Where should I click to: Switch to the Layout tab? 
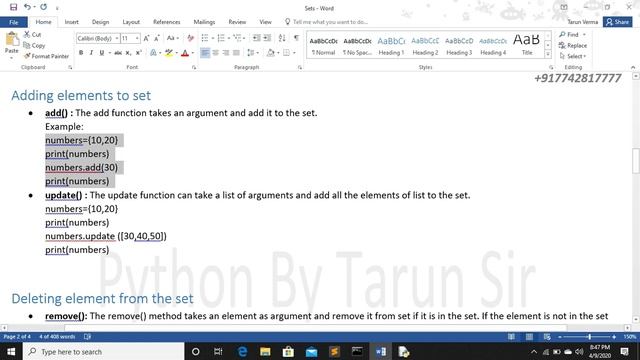pyautogui.click(x=131, y=22)
